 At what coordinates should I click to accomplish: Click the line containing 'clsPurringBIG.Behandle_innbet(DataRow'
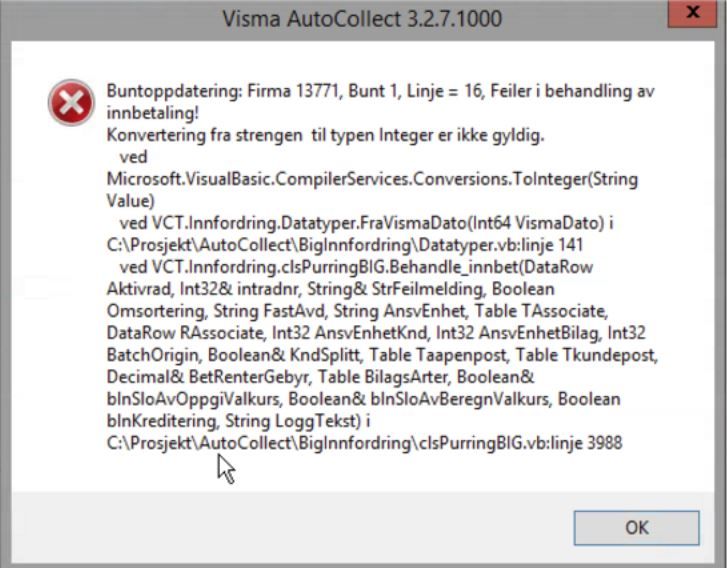(356, 267)
